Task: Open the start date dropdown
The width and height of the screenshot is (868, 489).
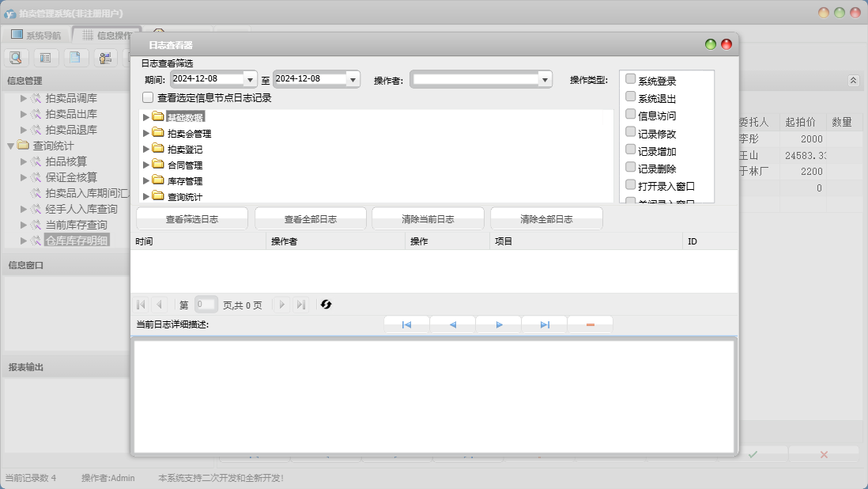Action: (x=251, y=80)
